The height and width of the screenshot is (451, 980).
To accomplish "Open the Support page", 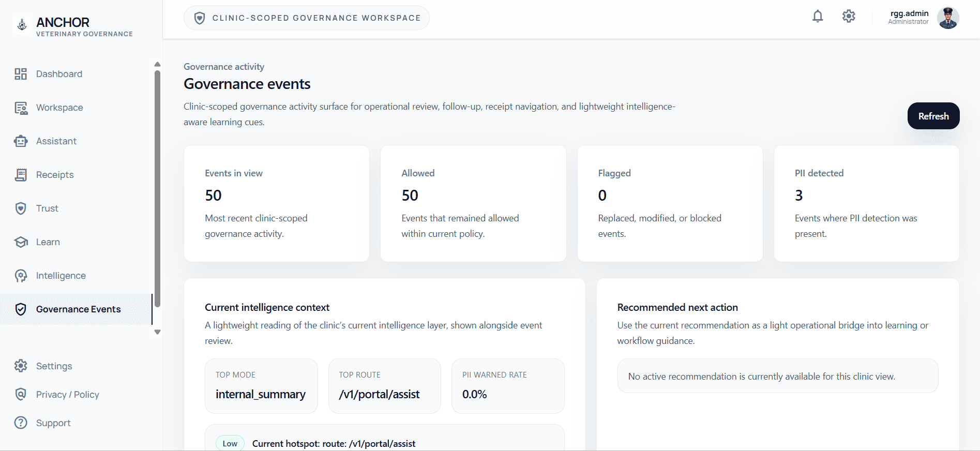I will click(x=76, y=423).
